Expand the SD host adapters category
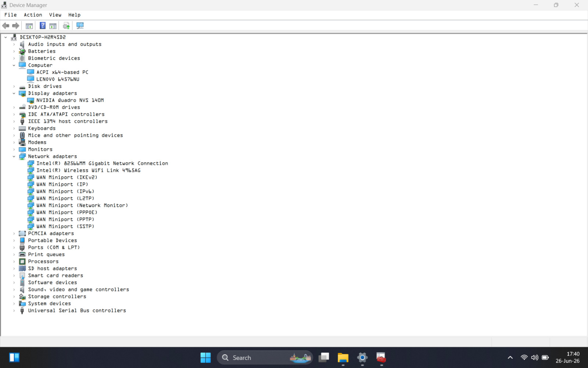588x368 pixels. [14, 269]
